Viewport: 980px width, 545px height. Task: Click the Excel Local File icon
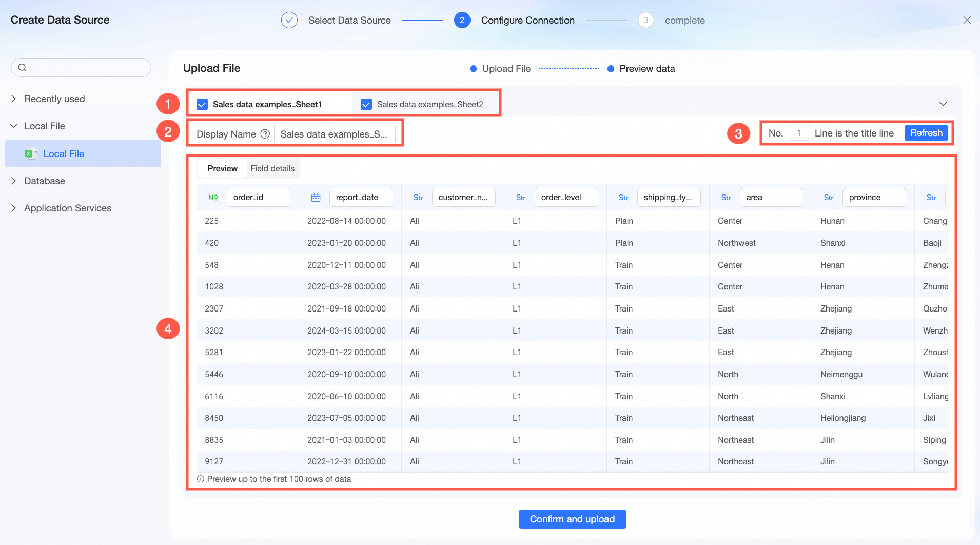31,153
